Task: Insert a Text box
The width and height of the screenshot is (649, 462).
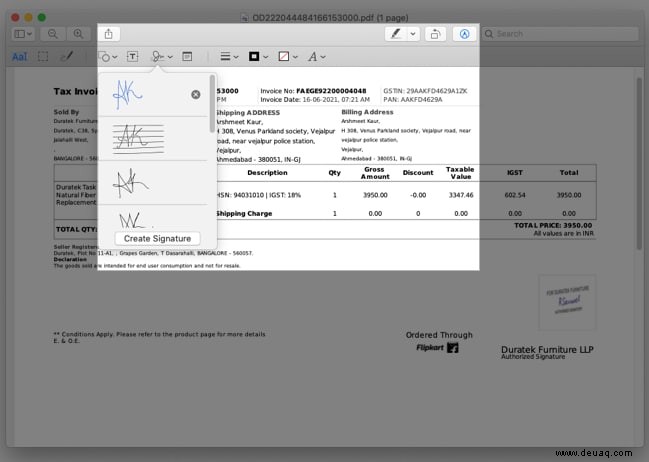Action: pos(132,57)
